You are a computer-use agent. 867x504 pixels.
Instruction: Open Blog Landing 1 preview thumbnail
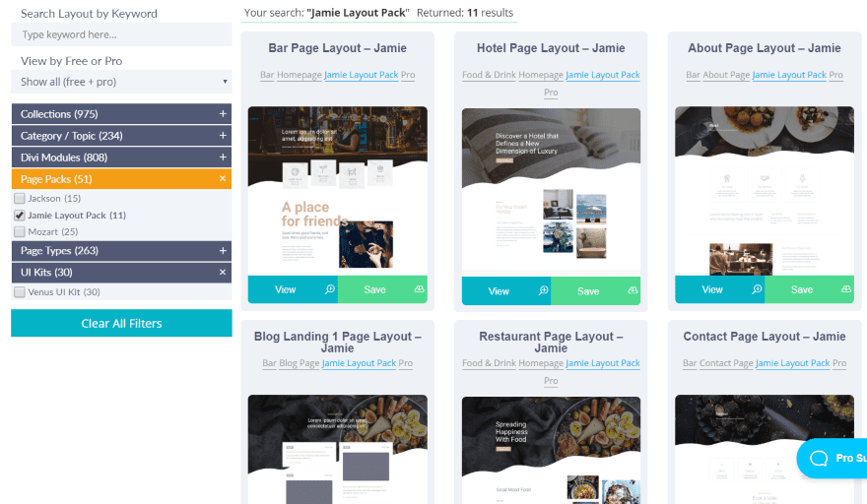tap(337, 449)
